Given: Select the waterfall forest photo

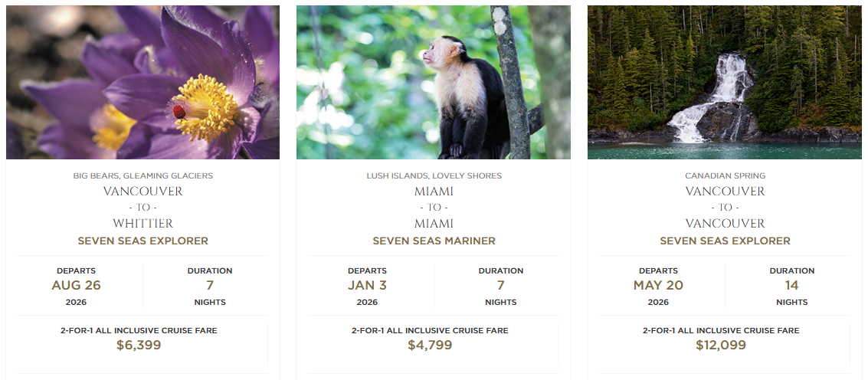Looking at the screenshot, I should point(725,82).
